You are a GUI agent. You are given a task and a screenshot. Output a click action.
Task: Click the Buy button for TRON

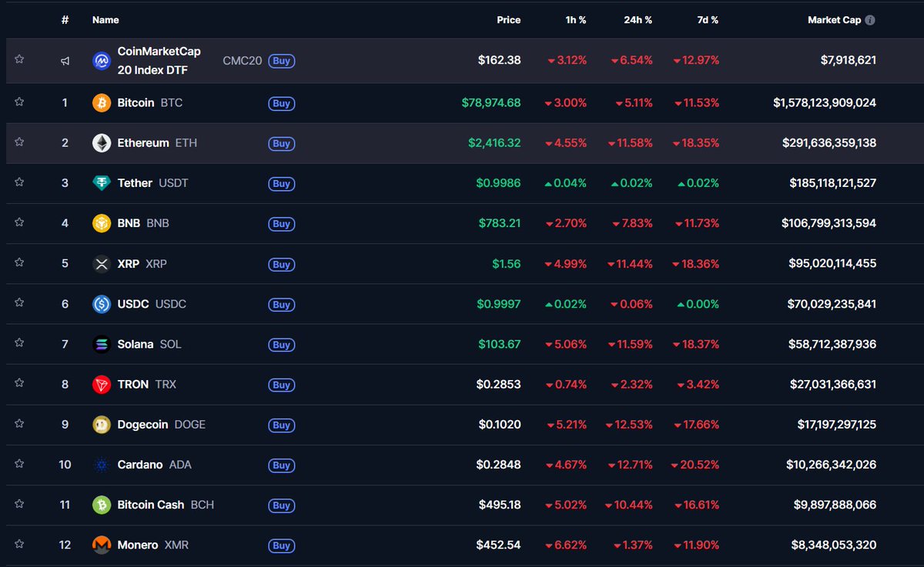(282, 385)
